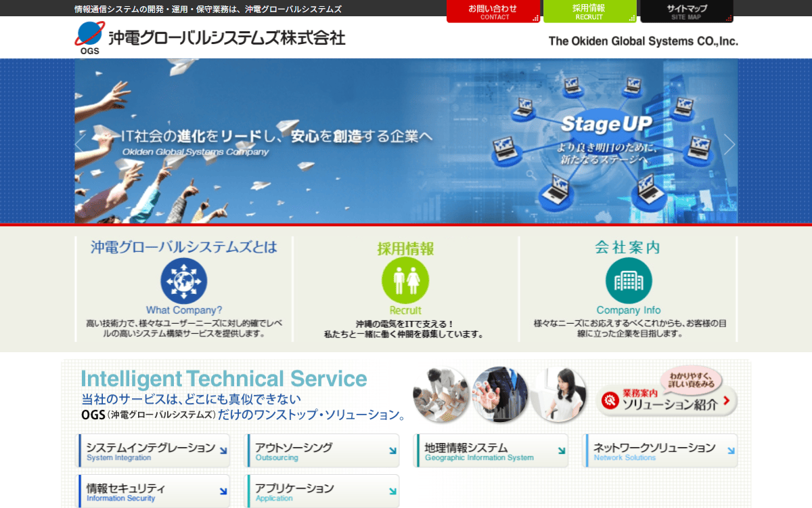Viewport: 812px width, 508px height.
Task: Click the OGS globe logo
Action: pyautogui.click(x=90, y=37)
